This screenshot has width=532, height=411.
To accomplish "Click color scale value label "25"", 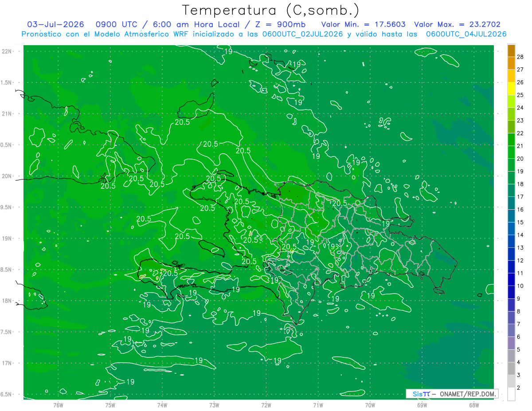I will point(520,95).
